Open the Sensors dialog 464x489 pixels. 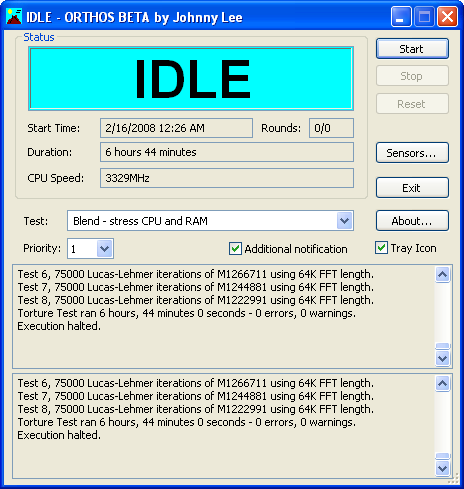click(x=412, y=153)
